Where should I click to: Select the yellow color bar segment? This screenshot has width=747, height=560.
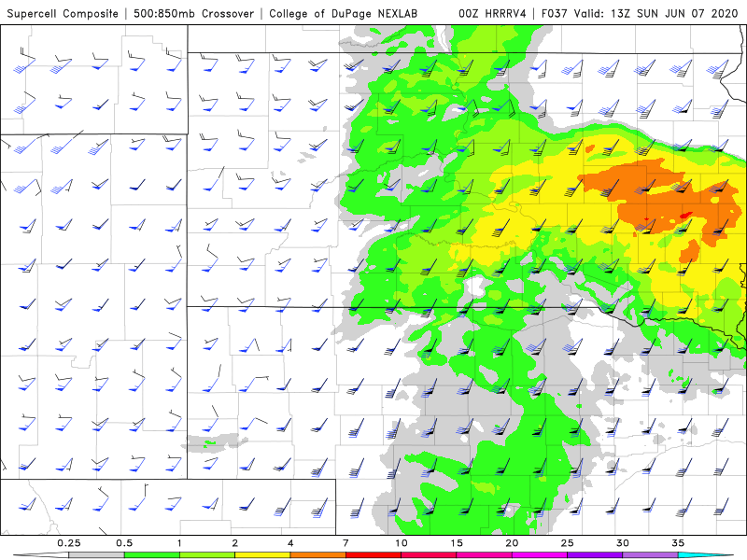262,555
